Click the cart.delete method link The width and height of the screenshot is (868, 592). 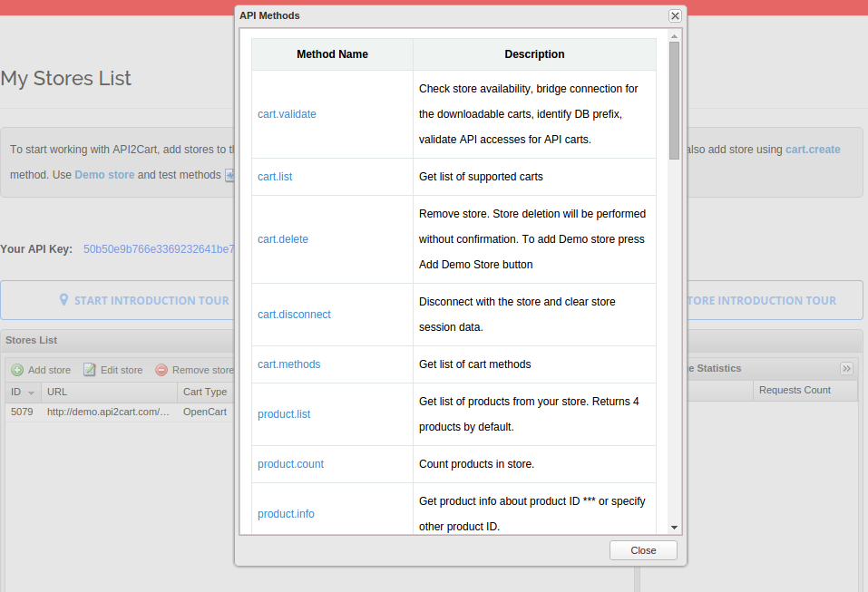pyautogui.click(x=281, y=238)
